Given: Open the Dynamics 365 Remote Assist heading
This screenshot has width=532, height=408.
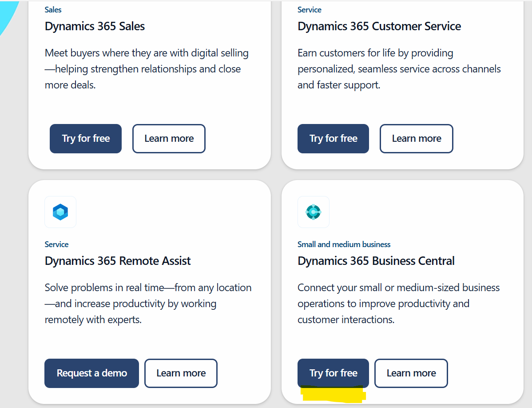Looking at the screenshot, I should coord(117,261).
